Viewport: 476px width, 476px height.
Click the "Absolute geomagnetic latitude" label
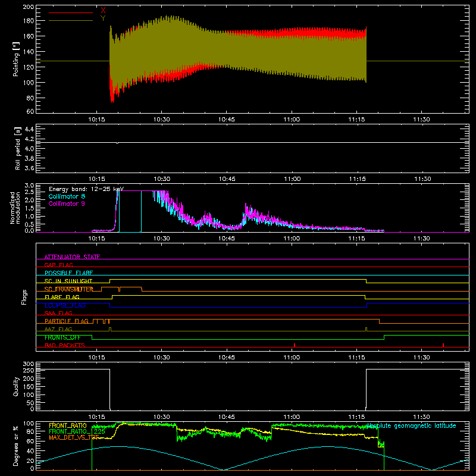click(x=411, y=425)
